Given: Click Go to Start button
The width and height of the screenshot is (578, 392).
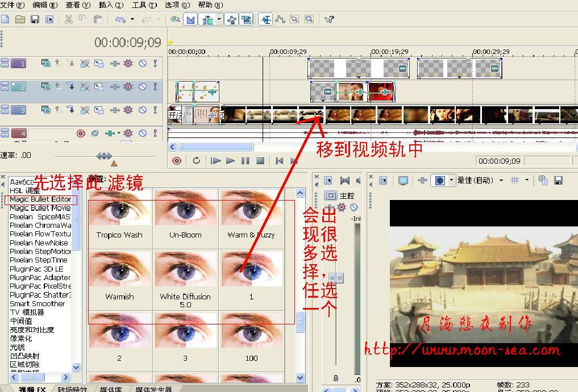Looking at the screenshot, I should (x=280, y=161).
